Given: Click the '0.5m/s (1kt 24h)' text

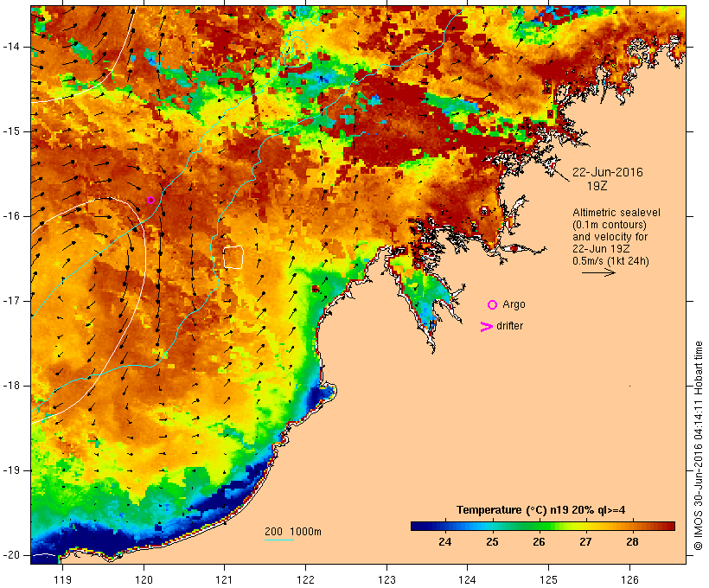Looking at the screenshot, I should click(611, 261).
